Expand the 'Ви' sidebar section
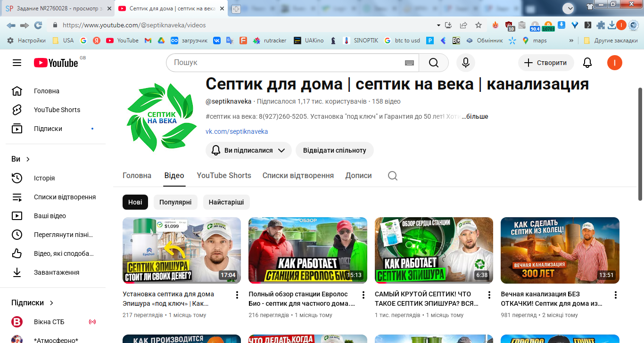644x343 pixels. pos(21,159)
